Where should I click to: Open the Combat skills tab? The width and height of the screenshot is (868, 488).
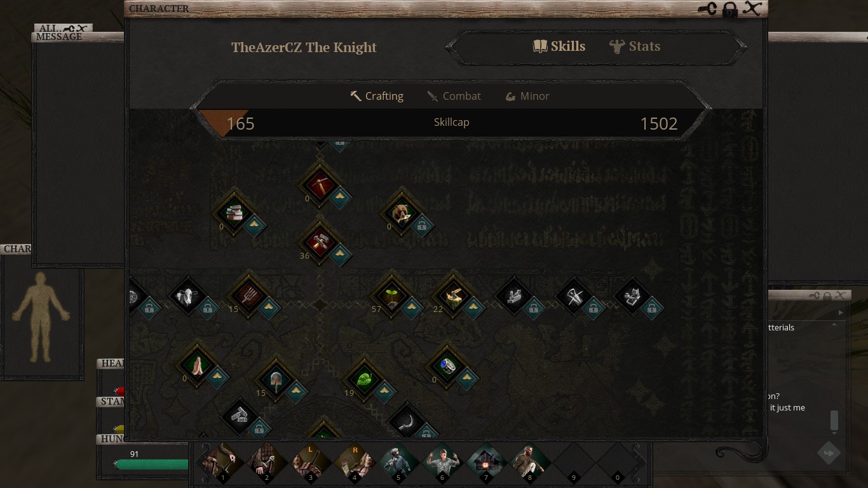tap(454, 96)
